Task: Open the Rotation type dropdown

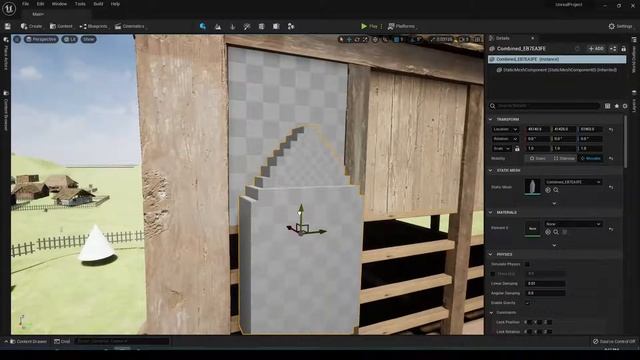Action: (505, 139)
